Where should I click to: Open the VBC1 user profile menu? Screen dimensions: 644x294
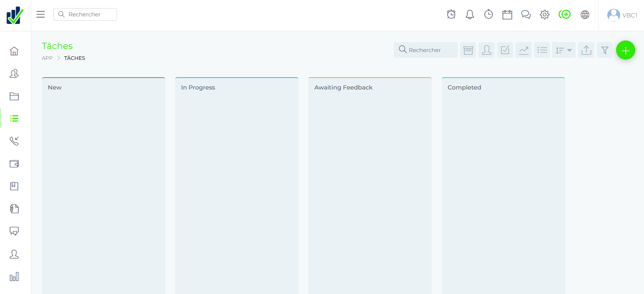(x=622, y=15)
